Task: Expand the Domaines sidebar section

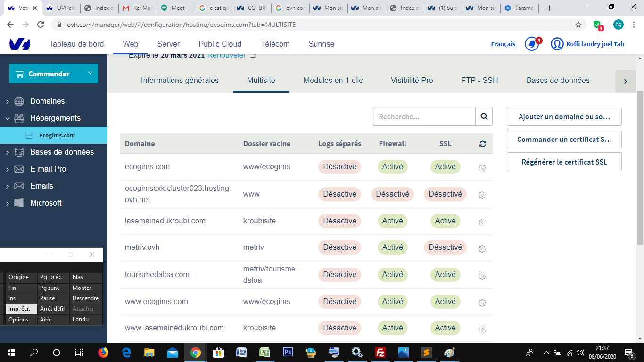Action: [x=8, y=101]
